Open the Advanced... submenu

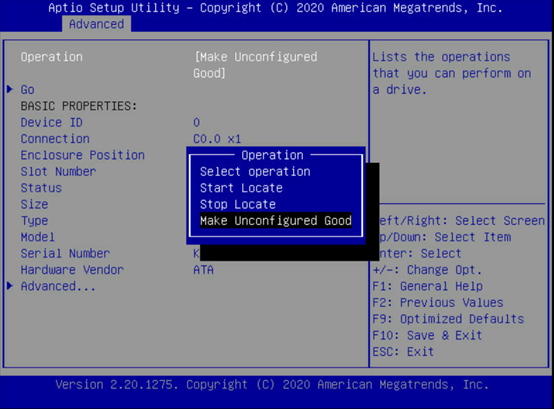58,286
